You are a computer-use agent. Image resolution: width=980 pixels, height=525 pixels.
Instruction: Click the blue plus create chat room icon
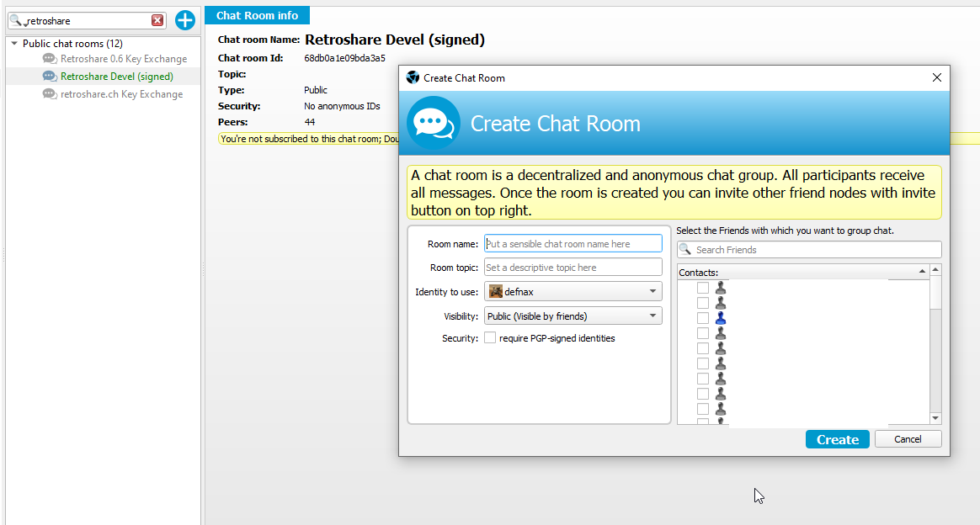point(184,20)
